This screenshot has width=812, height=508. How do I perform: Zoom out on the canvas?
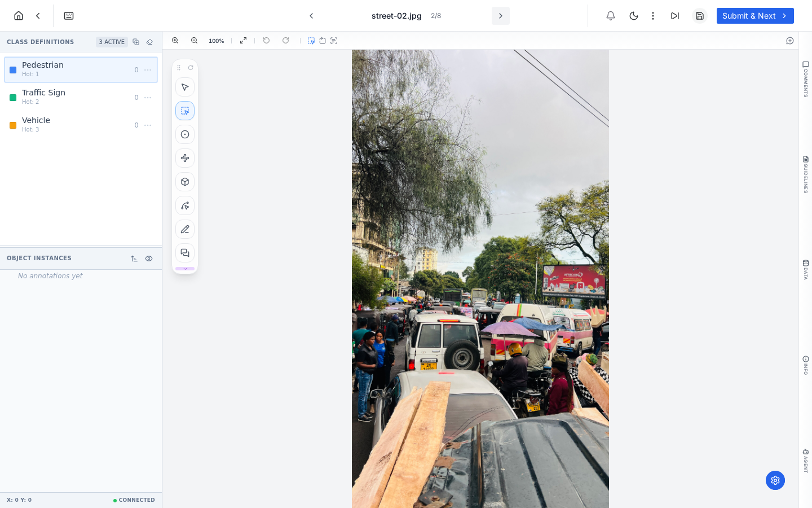(195, 41)
